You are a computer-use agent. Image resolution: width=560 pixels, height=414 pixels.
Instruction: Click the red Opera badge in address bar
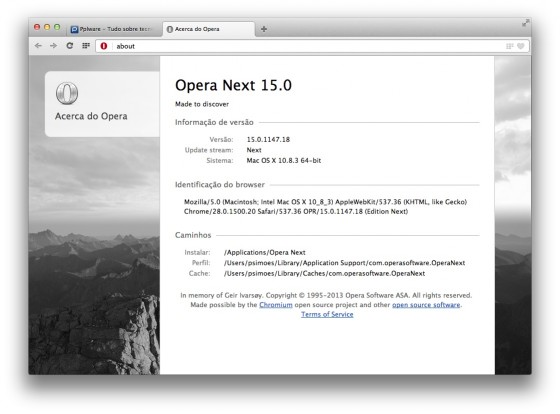(x=104, y=46)
